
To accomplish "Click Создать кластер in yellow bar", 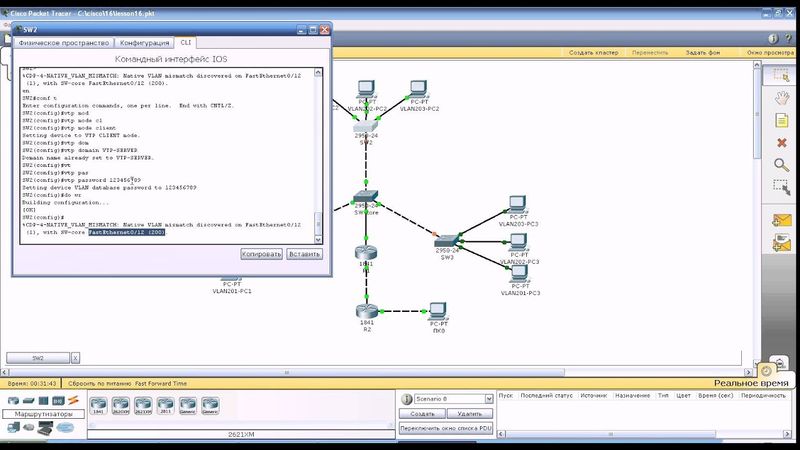I will point(593,53).
